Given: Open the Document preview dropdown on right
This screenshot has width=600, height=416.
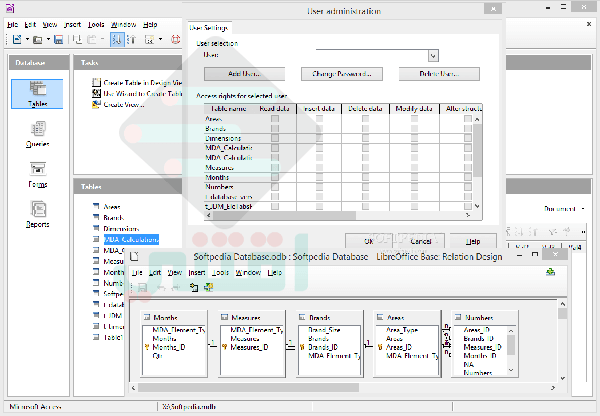Looking at the screenshot, I should click(x=583, y=209).
